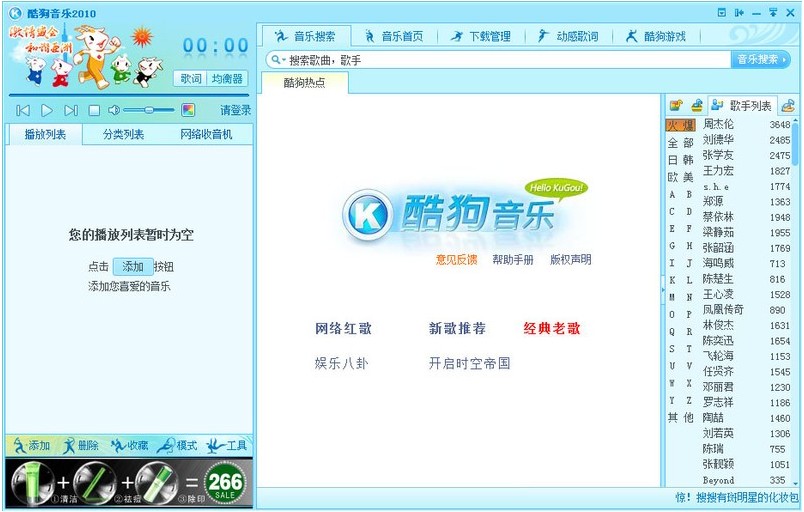Select the 火爆 hot singers filter
Screen dimensions: 804x512
pos(680,125)
